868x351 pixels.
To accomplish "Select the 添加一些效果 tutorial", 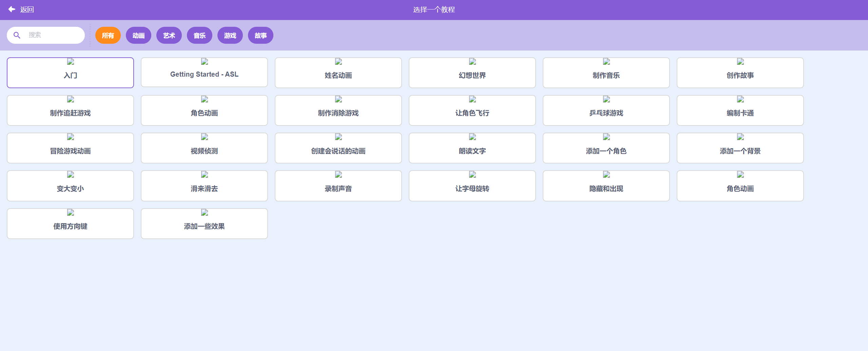I will tap(204, 223).
